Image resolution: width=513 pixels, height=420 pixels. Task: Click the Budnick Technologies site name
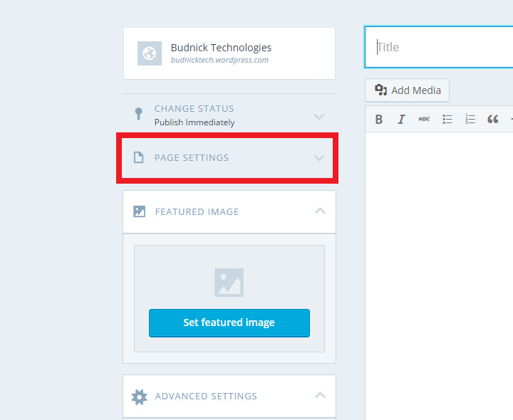221,48
